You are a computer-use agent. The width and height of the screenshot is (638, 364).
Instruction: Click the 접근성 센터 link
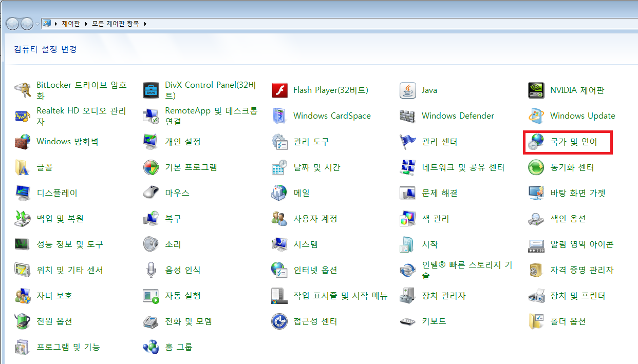pyautogui.click(x=315, y=321)
